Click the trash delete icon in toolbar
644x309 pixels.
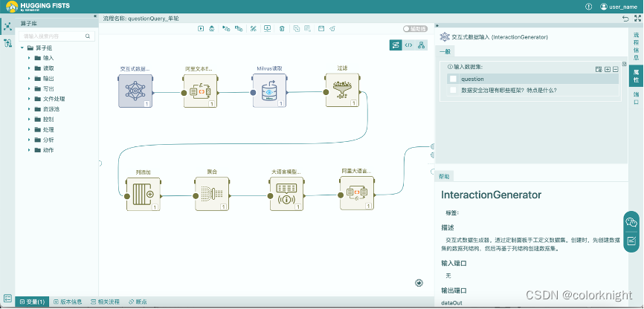[x=282, y=28]
